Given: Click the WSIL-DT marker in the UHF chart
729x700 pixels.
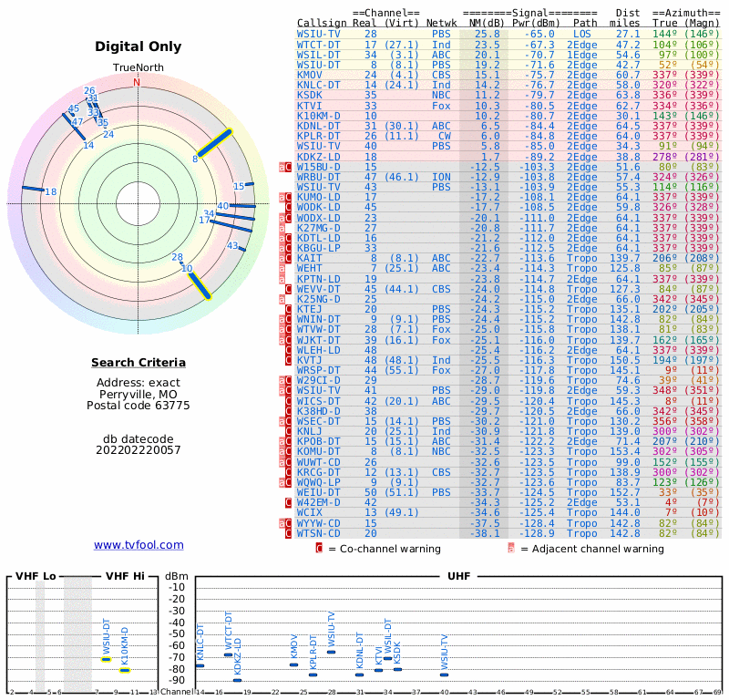Looking at the screenshot, I should tap(388, 658).
